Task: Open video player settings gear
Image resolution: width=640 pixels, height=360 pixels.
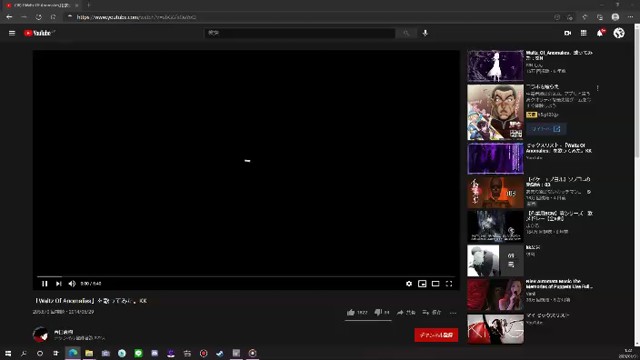Action: (x=409, y=284)
